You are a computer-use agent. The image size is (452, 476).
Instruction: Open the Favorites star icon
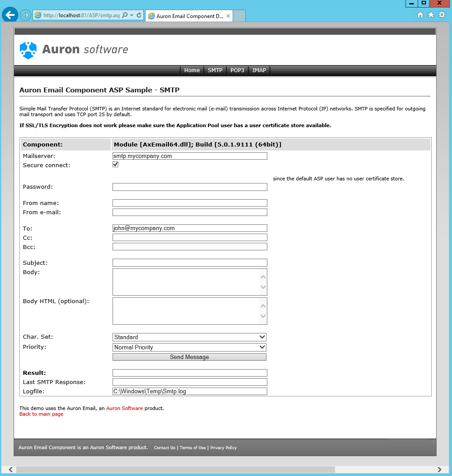431,15
